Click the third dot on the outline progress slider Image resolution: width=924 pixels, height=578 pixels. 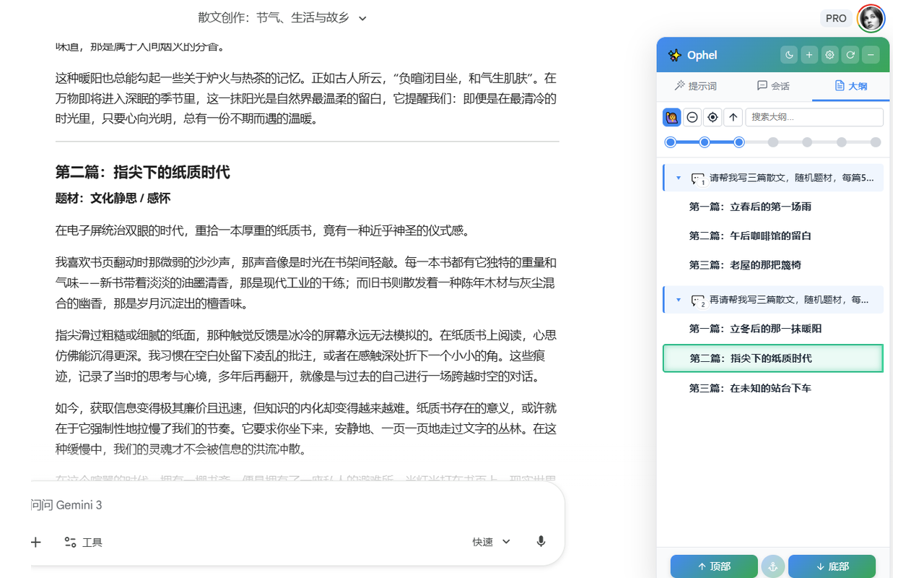[x=738, y=142]
